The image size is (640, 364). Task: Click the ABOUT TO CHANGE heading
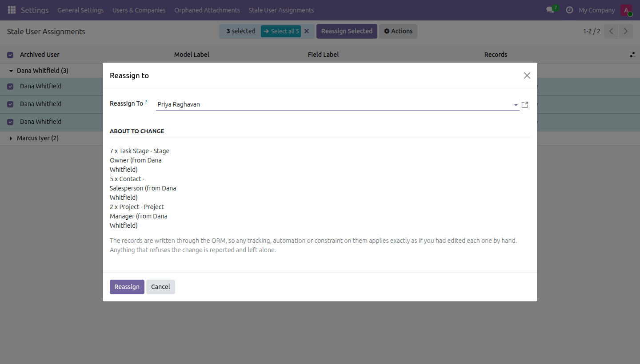tap(137, 131)
